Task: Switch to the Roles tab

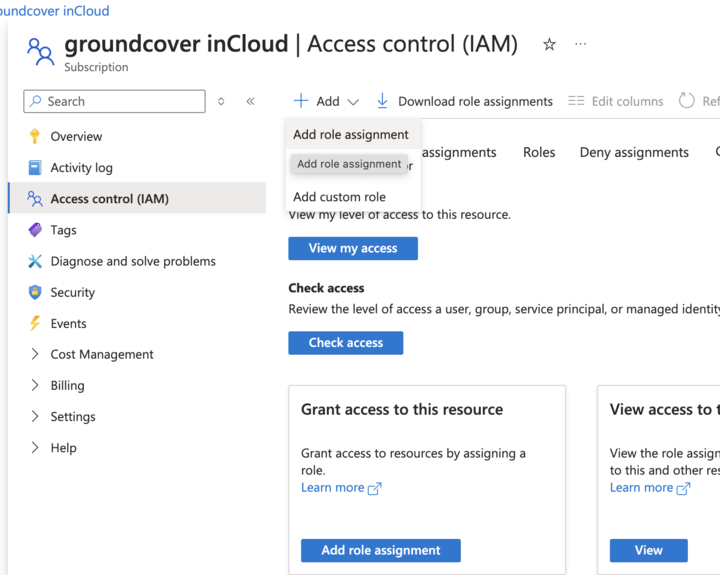Action: (539, 153)
